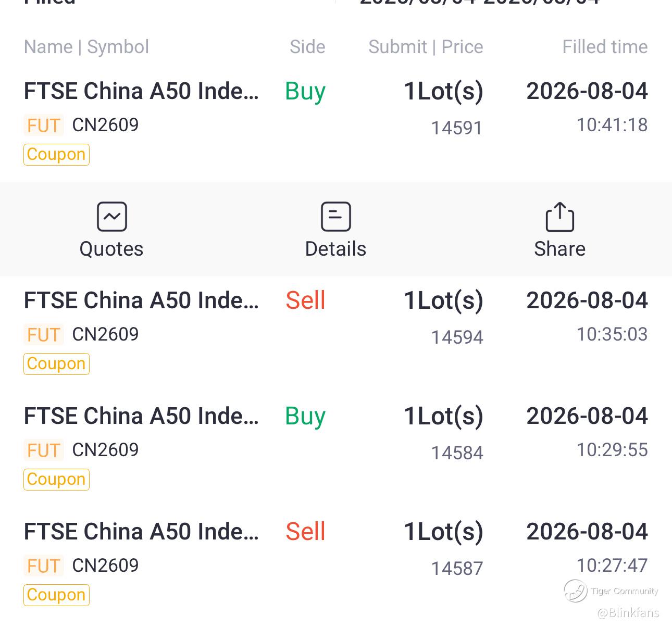This screenshot has width=672, height=628.
Task: Open the @Blinkfans user handle
Action: point(628,613)
